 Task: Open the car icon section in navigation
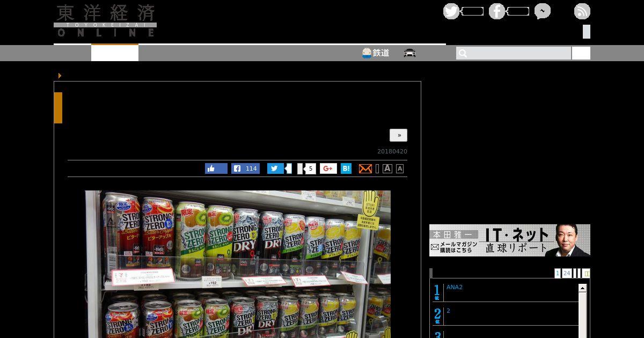(x=410, y=53)
